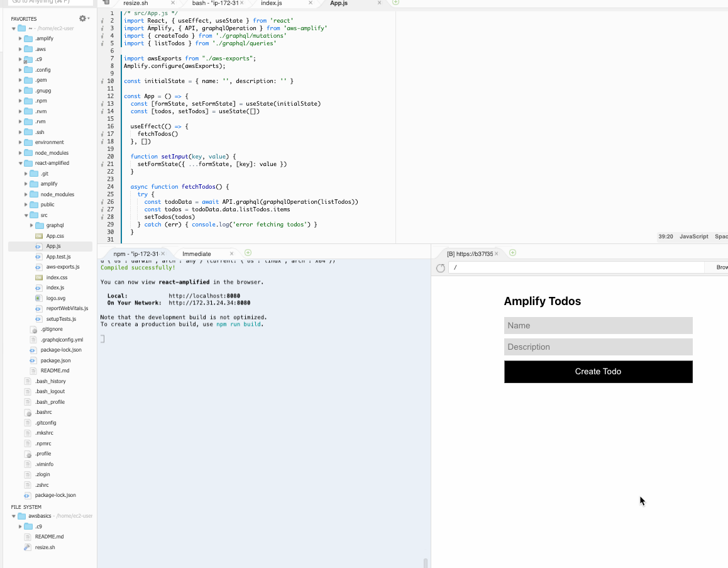Expand the graphql folder
728x568 pixels.
pyautogui.click(x=31, y=225)
